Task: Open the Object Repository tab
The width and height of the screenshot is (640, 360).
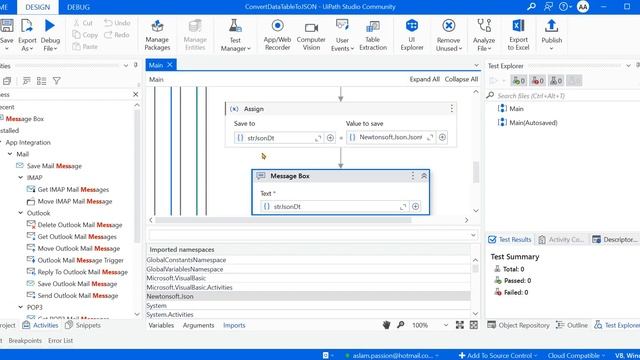Action: point(518,325)
